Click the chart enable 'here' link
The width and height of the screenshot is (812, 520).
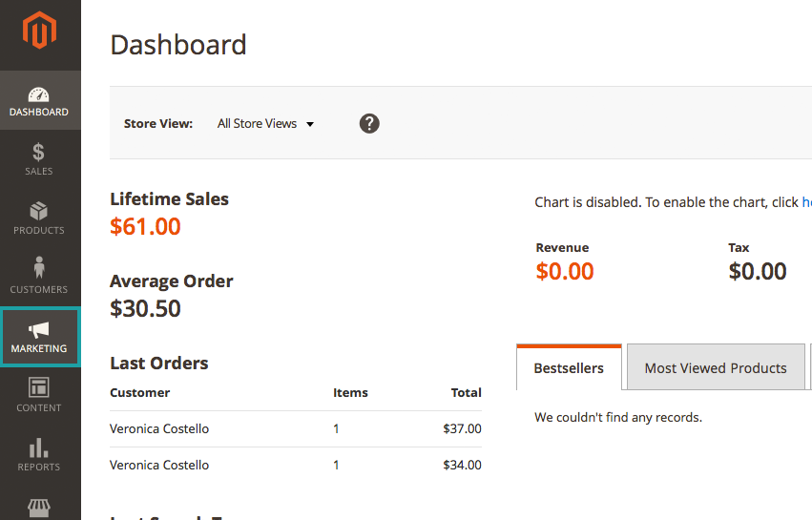click(x=806, y=202)
